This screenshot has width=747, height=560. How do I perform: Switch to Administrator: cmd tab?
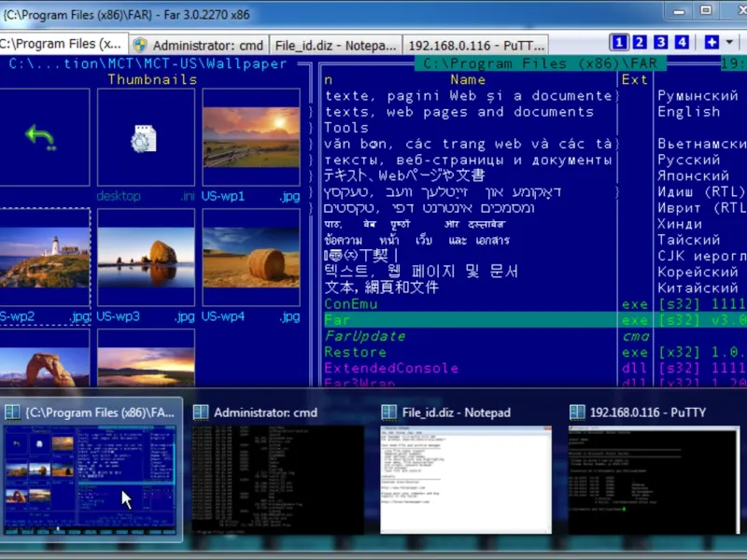199,45
